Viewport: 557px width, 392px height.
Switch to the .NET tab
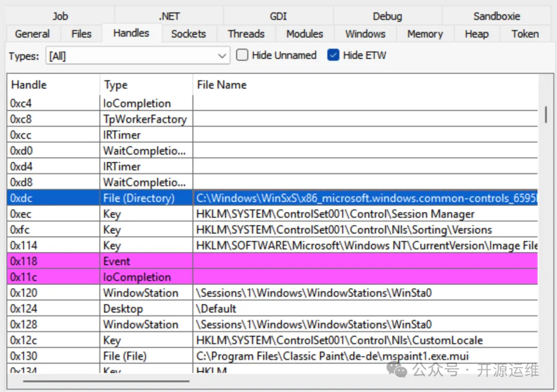coord(169,16)
